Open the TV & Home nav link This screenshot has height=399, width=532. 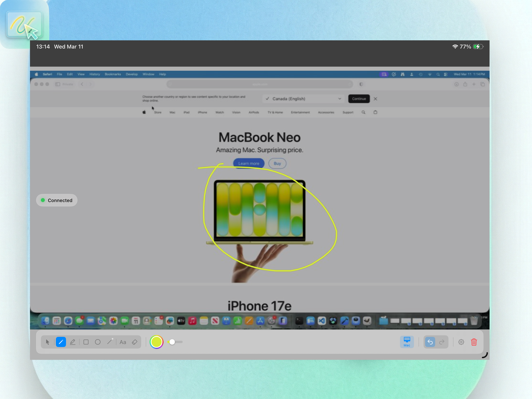[275, 112]
